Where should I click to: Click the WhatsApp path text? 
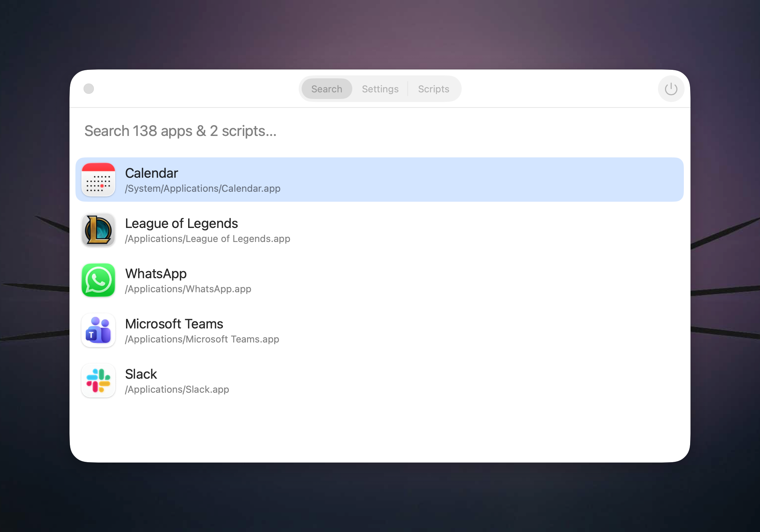188,289
